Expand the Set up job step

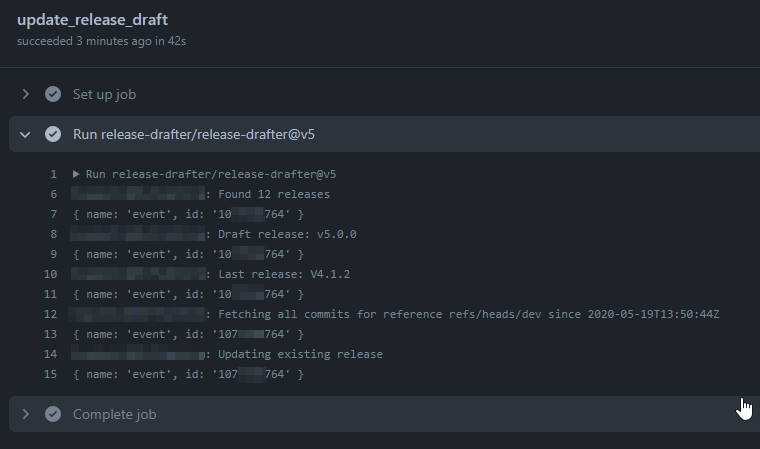[26, 94]
